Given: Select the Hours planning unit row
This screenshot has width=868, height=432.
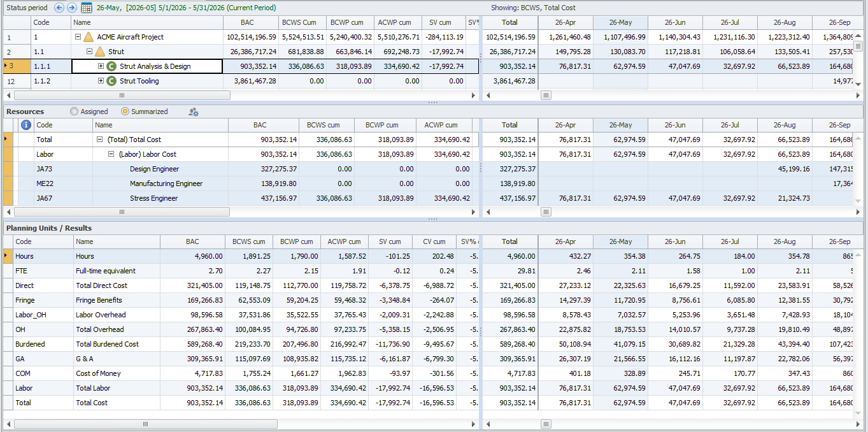Looking at the screenshot, I should coord(241,256).
